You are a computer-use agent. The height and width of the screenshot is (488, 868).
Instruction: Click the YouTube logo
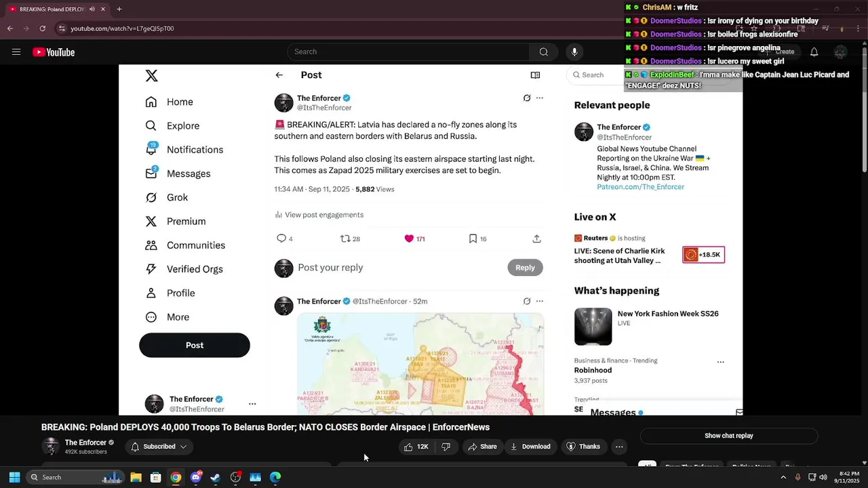coord(54,52)
